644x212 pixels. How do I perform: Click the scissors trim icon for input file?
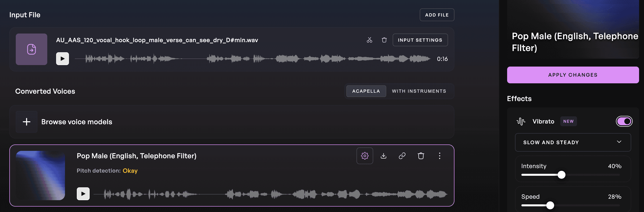(x=369, y=40)
